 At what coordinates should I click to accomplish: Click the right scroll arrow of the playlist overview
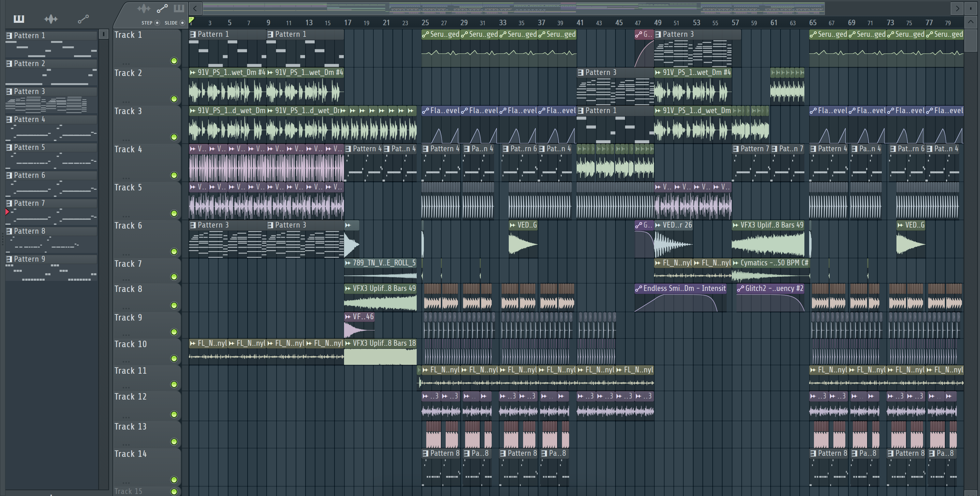957,8
